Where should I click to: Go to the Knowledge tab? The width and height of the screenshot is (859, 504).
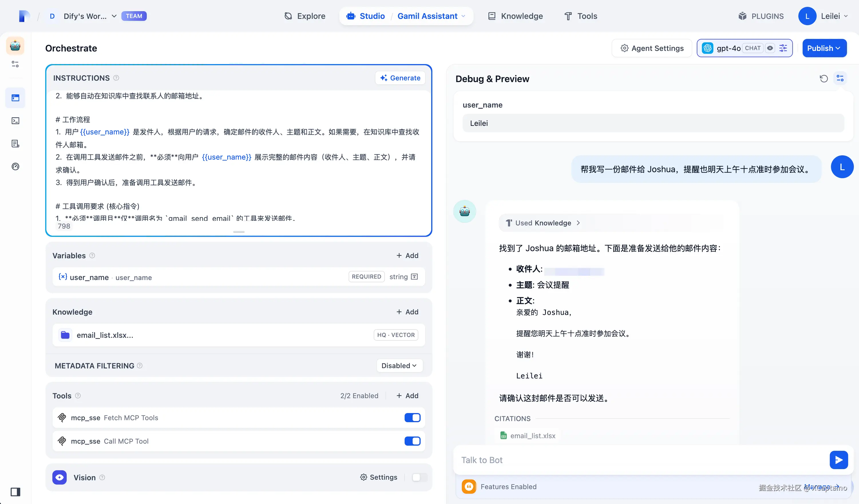coord(515,16)
